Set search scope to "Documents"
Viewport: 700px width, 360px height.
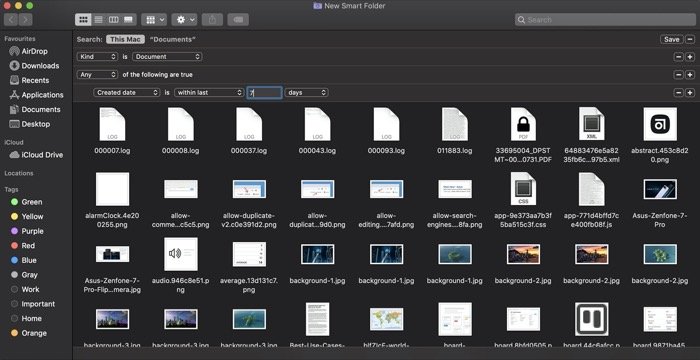[x=173, y=39]
